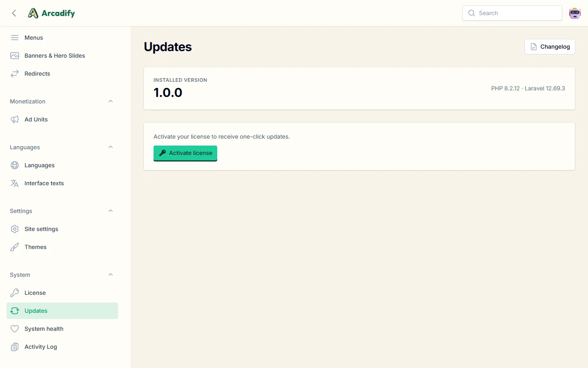Click the installed version number 1.0.0
The image size is (588, 368).
(168, 93)
